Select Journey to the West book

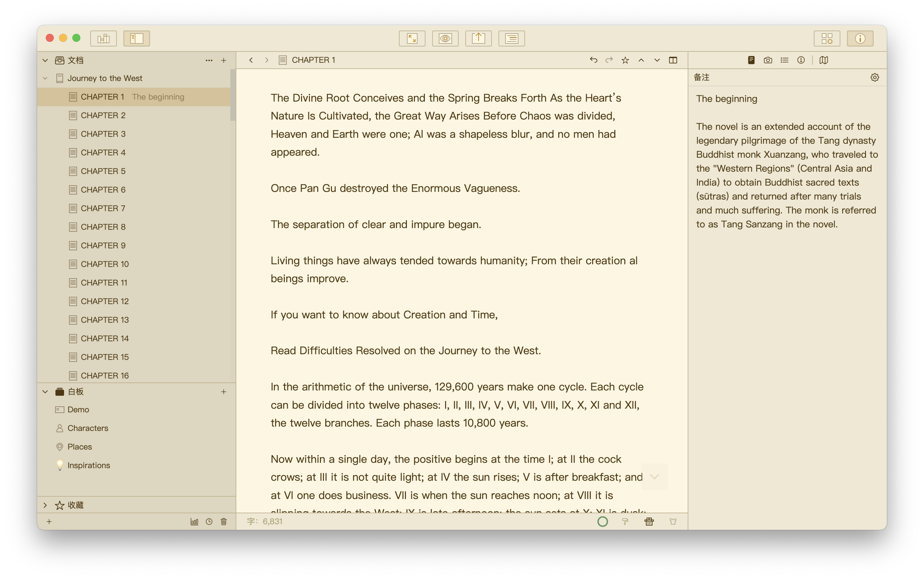click(136, 78)
